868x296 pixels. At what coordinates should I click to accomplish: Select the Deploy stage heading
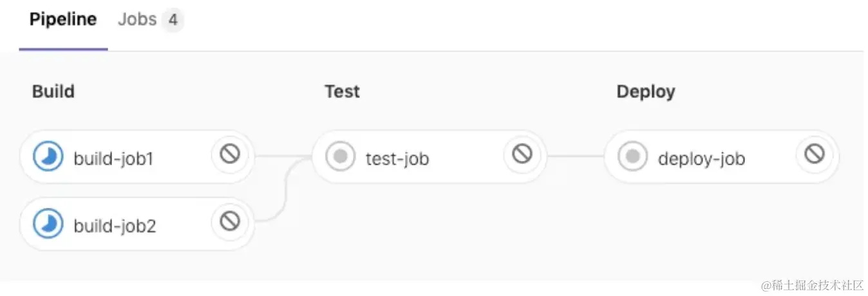pyautogui.click(x=646, y=91)
